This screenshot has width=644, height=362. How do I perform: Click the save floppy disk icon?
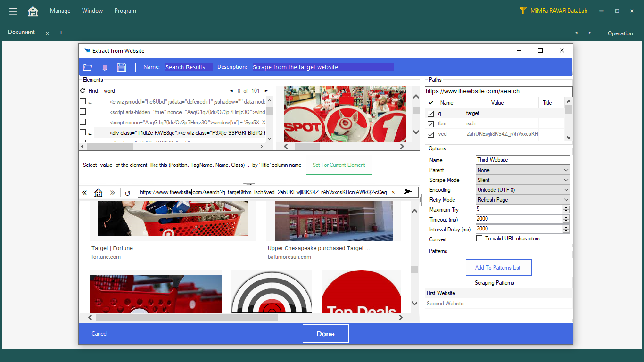pyautogui.click(x=122, y=67)
